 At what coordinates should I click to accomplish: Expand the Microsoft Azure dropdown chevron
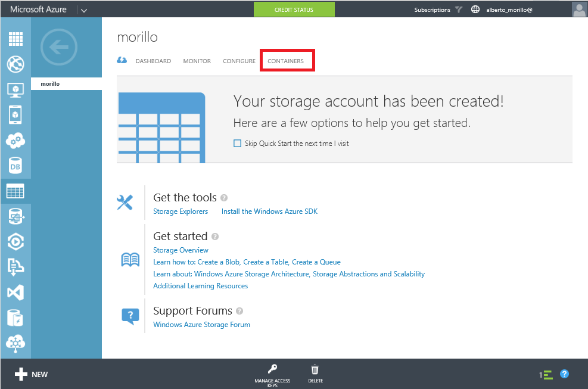(x=84, y=10)
